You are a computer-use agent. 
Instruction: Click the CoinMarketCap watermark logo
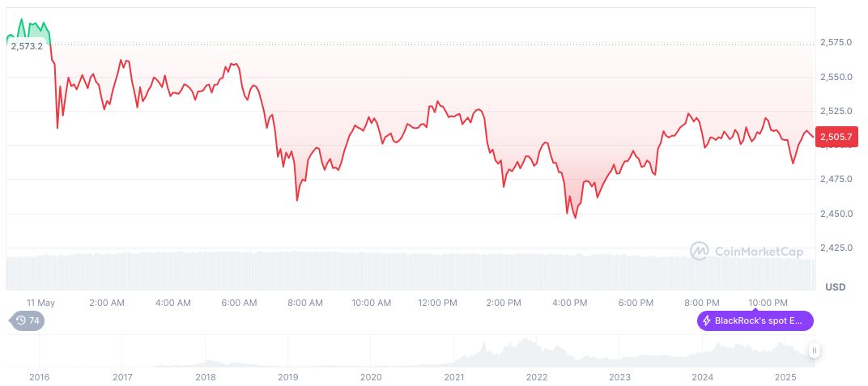(x=747, y=252)
